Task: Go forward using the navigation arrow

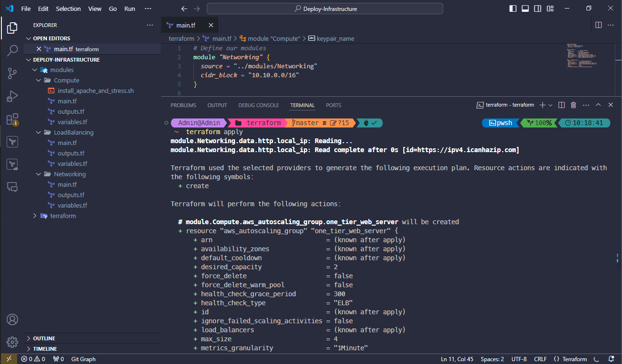Action: 197,9
